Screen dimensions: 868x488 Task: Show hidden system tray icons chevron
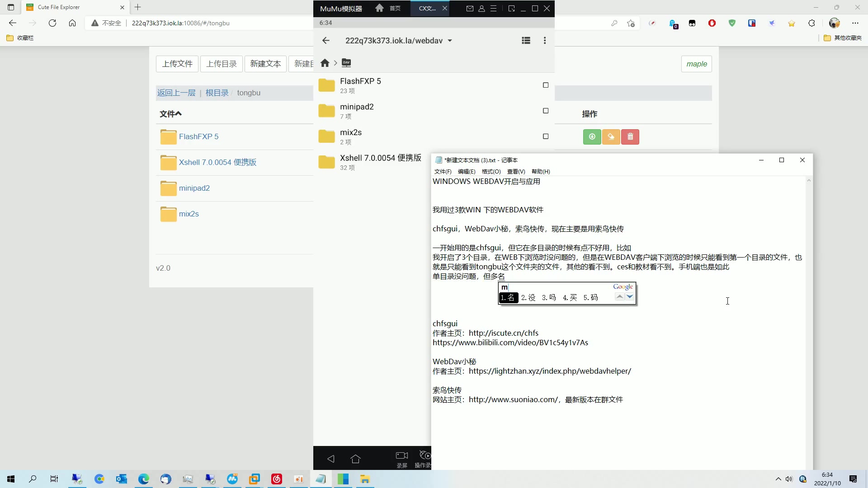coord(778,479)
